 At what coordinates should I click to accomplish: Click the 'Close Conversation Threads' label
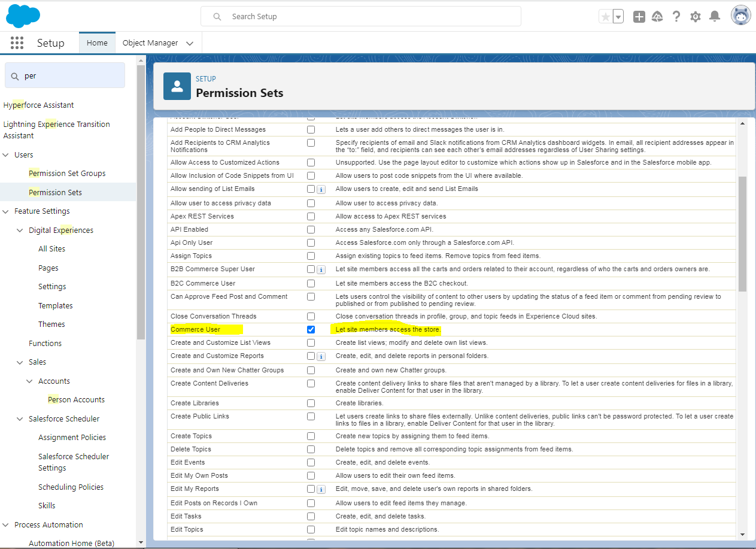[x=213, y=316]
